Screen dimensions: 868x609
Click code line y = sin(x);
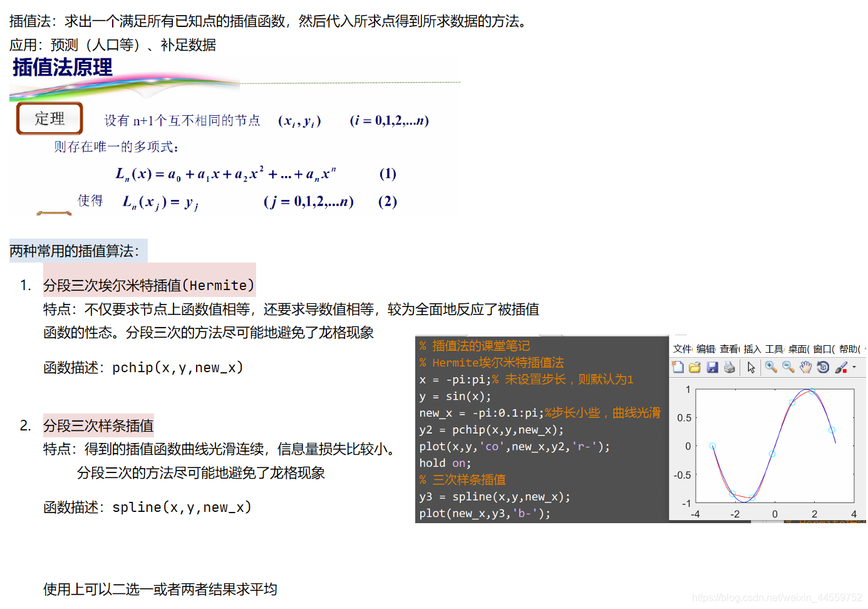[455, 396]
